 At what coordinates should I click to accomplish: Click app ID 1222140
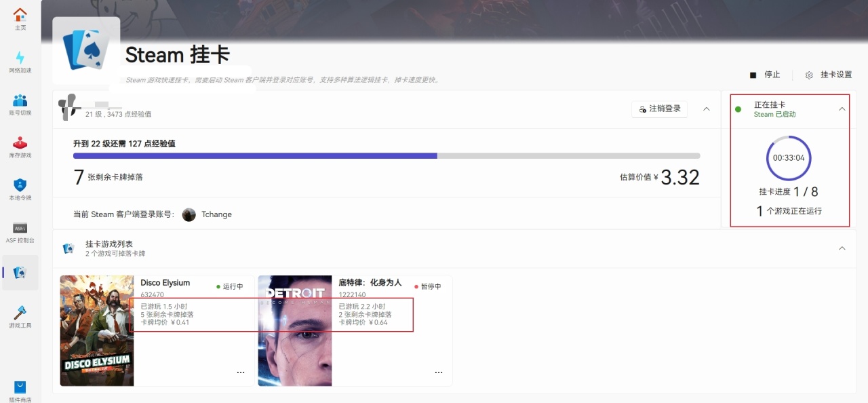tap(352, 295)
